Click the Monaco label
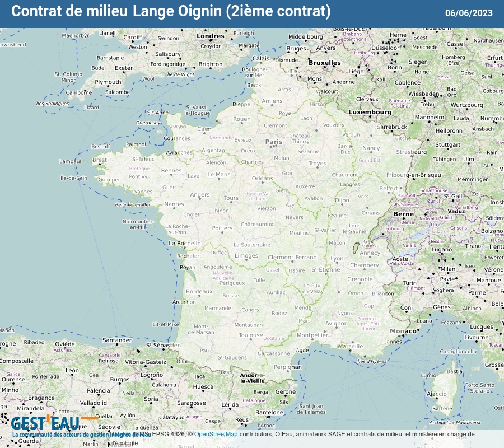This screenshot has height=448, width=504. [x=403, y=331]
